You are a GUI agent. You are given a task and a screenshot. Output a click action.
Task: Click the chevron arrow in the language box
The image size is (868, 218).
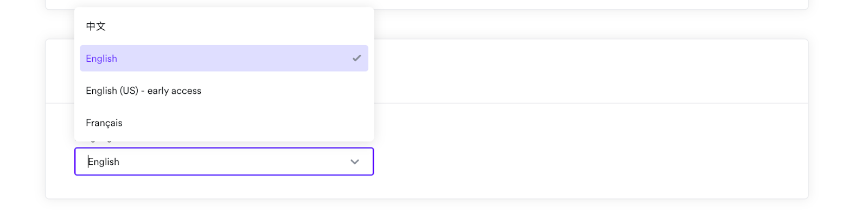pyautogui.click(x=355, y=162)
